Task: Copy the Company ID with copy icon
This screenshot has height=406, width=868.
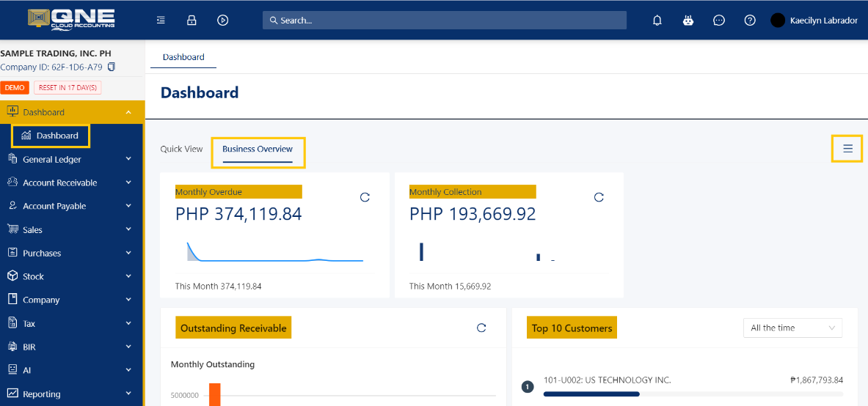Action: (112, 67)
